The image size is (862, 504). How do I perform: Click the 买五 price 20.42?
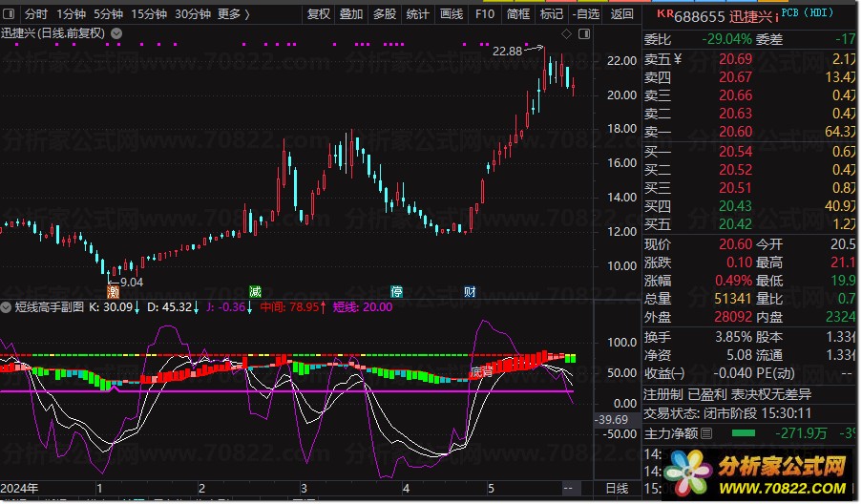click(736, 224)
